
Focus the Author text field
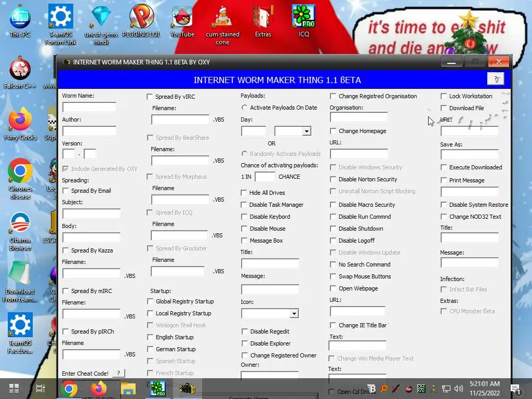[x=89, y=131]
